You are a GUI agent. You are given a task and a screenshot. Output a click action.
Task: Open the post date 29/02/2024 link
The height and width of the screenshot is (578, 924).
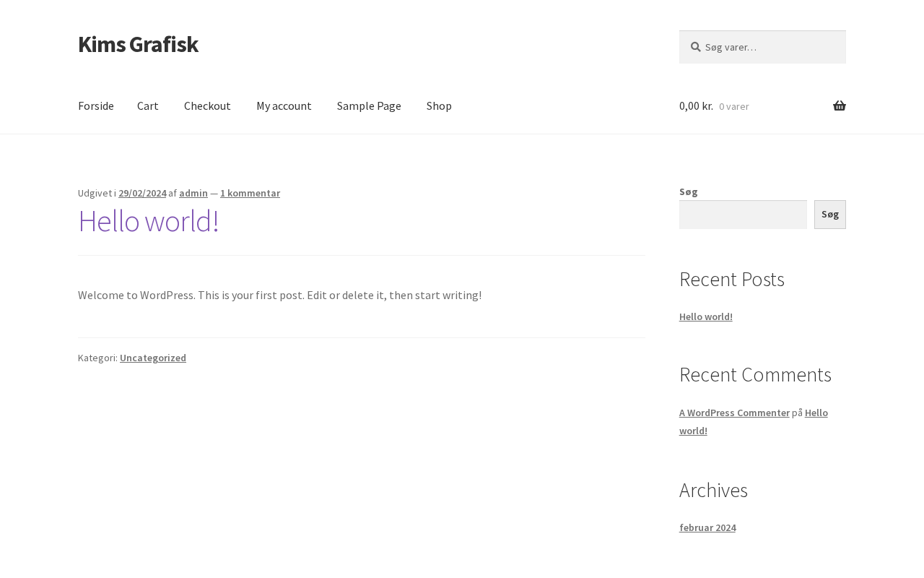142,193
